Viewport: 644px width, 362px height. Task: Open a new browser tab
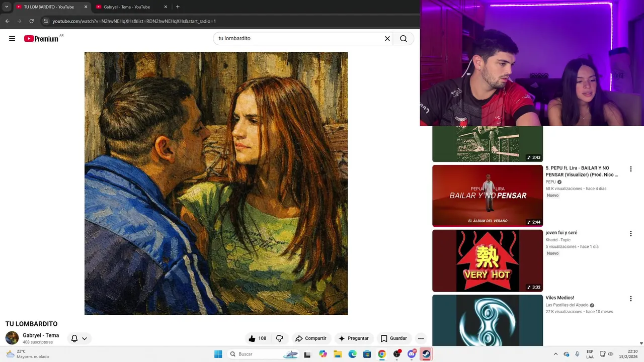click(178, 7)
